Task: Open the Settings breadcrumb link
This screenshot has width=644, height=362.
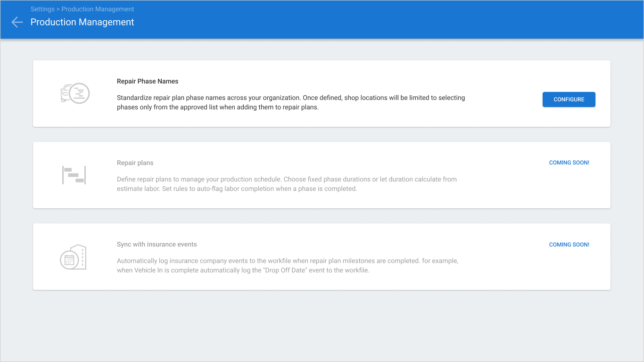Action: [x=42, y=9]
